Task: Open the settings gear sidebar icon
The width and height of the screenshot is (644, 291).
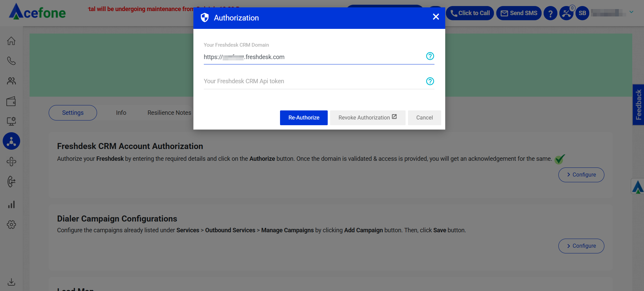Action: click(11, 225)
